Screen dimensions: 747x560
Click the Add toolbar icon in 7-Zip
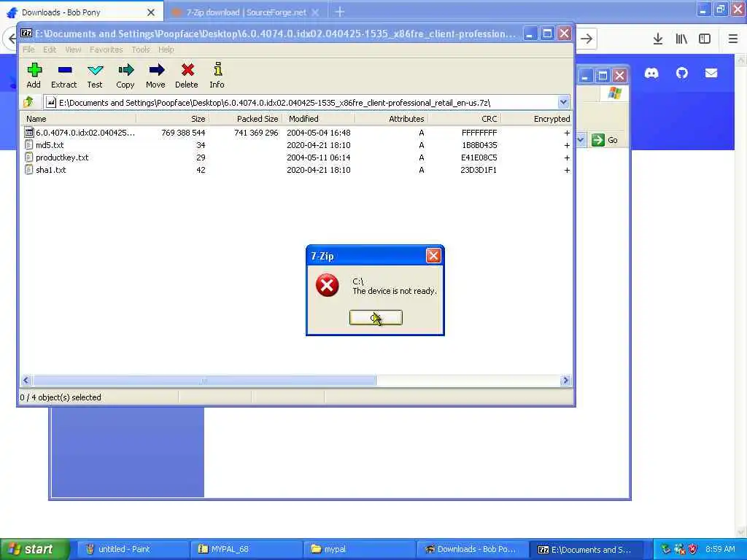click(x=34, y=75)
